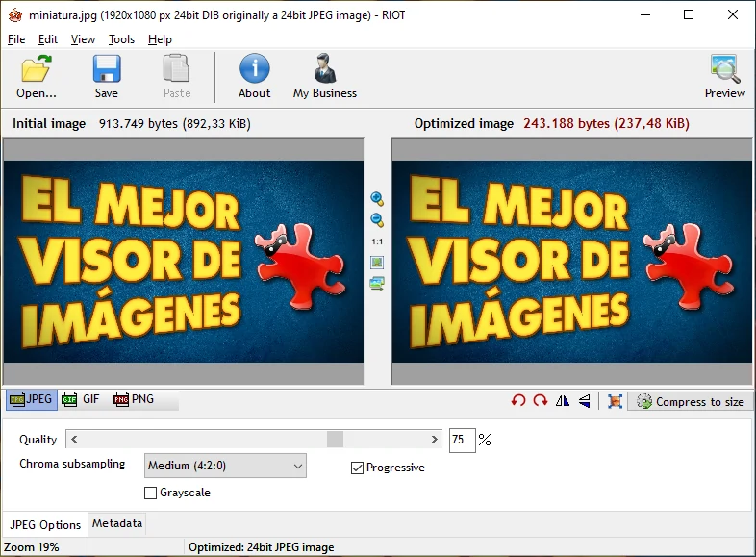Screen dimensions: 756x557
Task: Open the Tools menu
Action: coord(121,39)
